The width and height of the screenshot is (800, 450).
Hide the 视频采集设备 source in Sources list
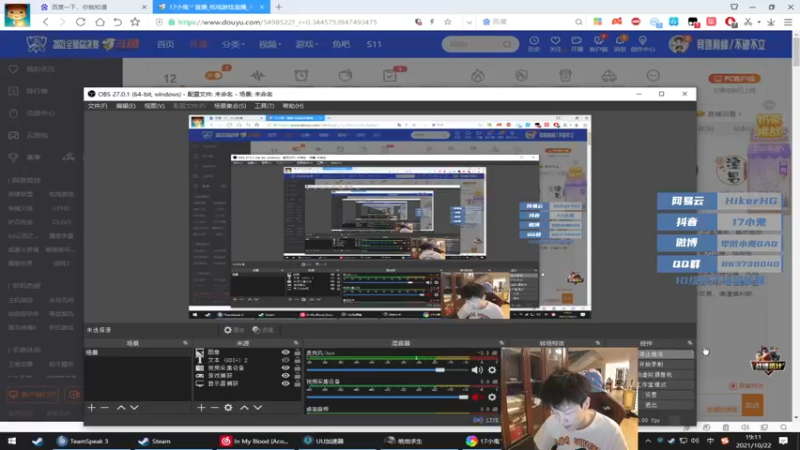pos(285,367)
